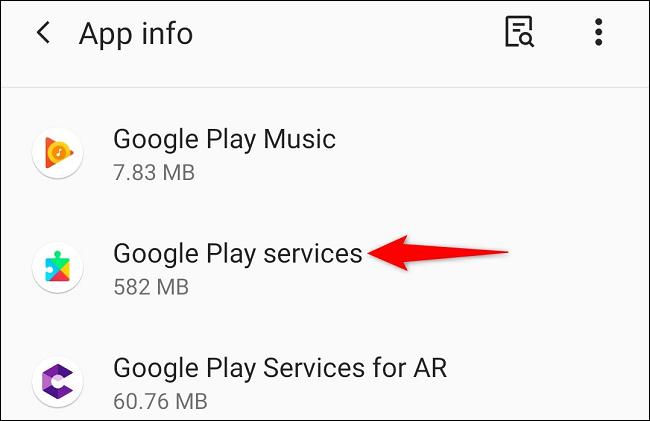Image resolution: width=650 pixels, height=421 pixels.
Task: Go back using the header back arrow
Action: (x=44, y=32)
